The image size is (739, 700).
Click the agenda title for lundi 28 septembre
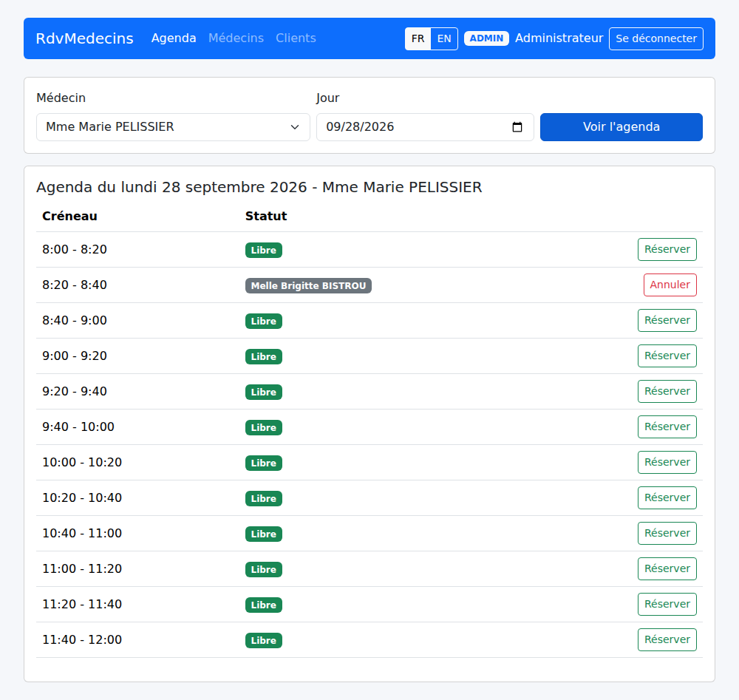[259, 187]
